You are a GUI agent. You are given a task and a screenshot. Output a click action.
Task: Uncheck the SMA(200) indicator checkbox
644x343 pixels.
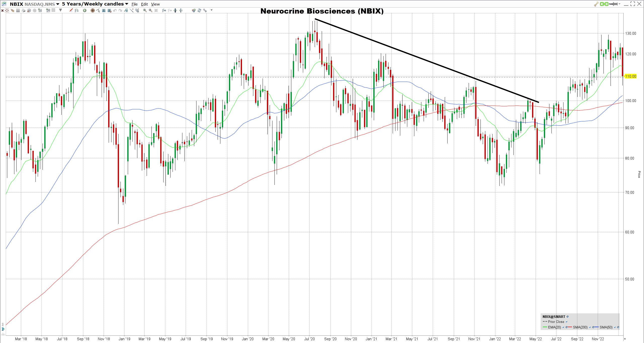point(590,327)
